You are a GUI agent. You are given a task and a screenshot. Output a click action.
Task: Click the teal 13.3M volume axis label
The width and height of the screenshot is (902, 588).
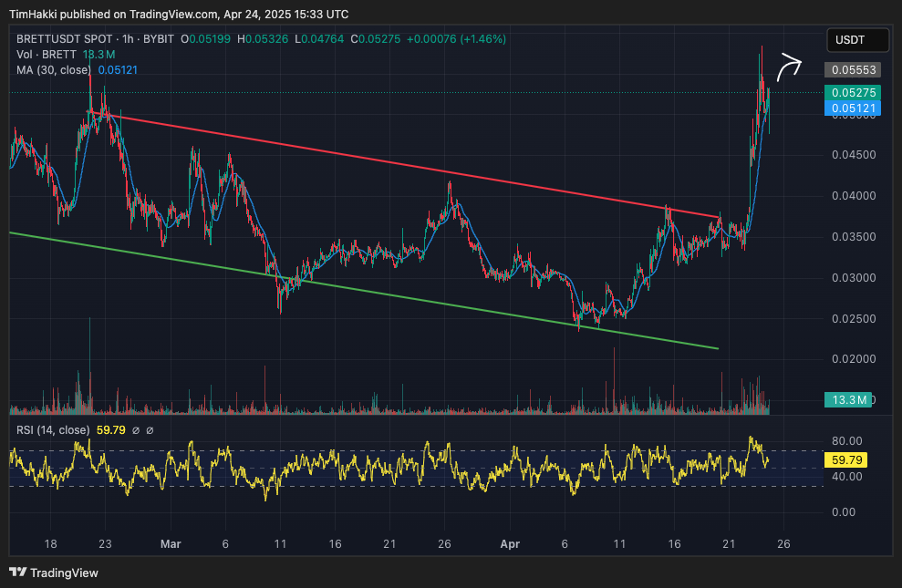coord(848,400)
